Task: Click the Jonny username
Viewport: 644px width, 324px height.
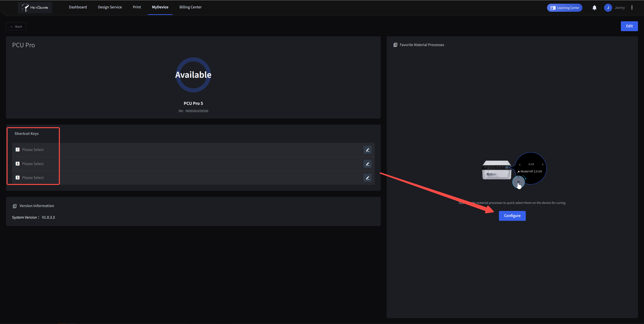Action: [620, 8]
